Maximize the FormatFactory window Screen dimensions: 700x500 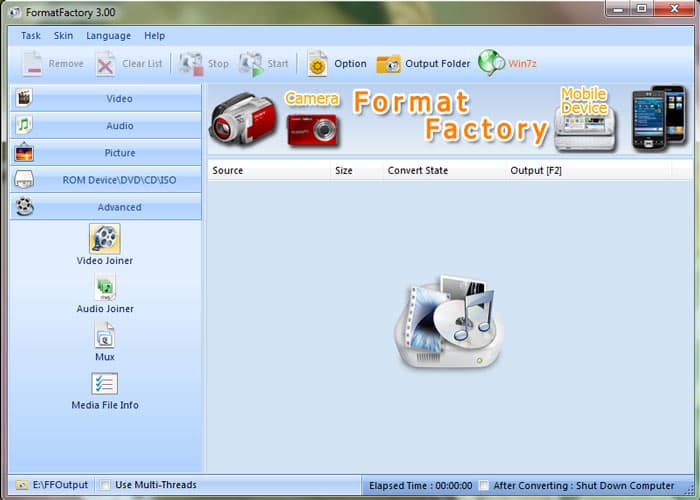(642, 8)
